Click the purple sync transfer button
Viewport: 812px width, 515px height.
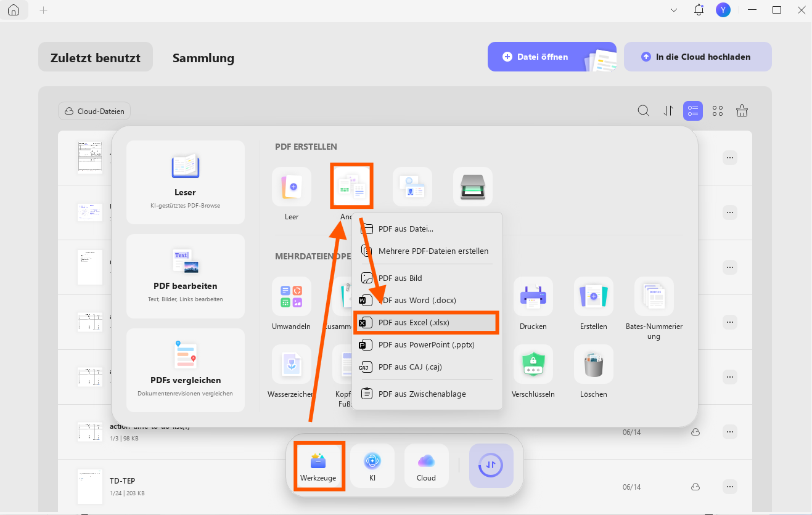(x=491, y=466)
